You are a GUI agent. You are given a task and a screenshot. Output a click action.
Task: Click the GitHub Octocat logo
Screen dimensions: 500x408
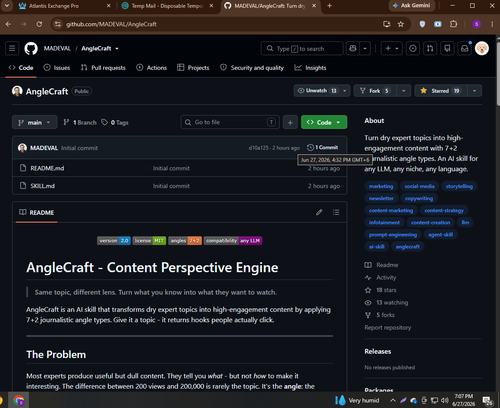(x=31, y=49)
